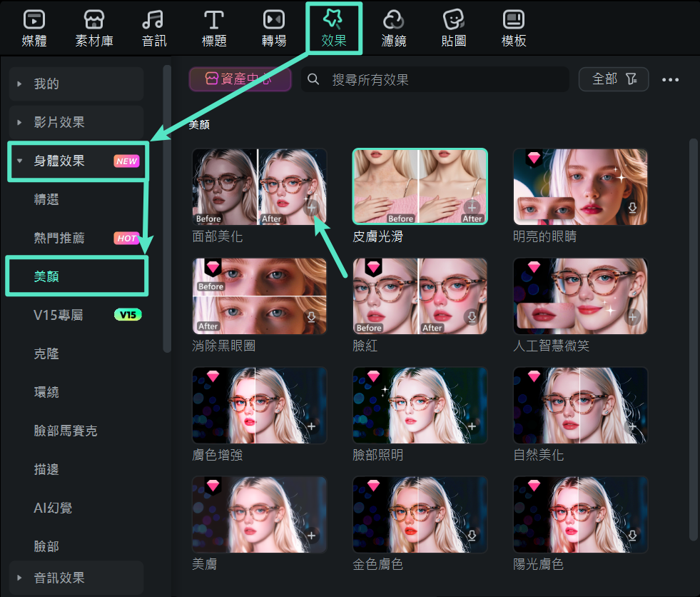Open the 貼圖 stickers panel
The height and width of the screenshot is (597, 700).
click(453, 27)
